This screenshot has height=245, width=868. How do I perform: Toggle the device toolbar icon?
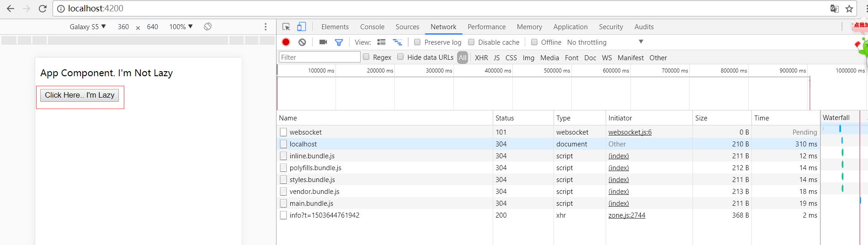pos(301,27)
